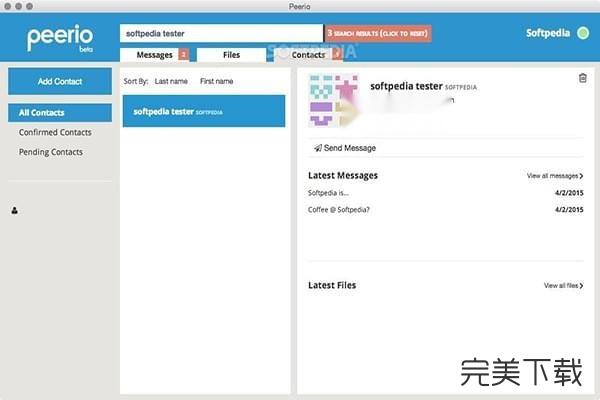The height and width of the screenshot is (400, 600).
Task: Switch to the Contacts tab
Action: tap(308, 55)
